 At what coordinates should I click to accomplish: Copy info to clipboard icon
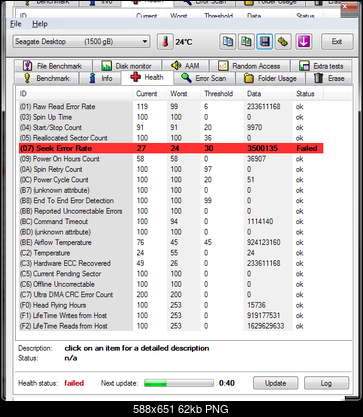[x=228, y=42]
